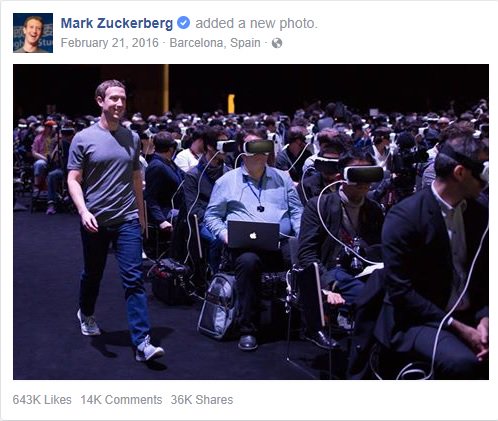Open the 14K Comments link
The image size is (498, 421).
pos(121,400)
